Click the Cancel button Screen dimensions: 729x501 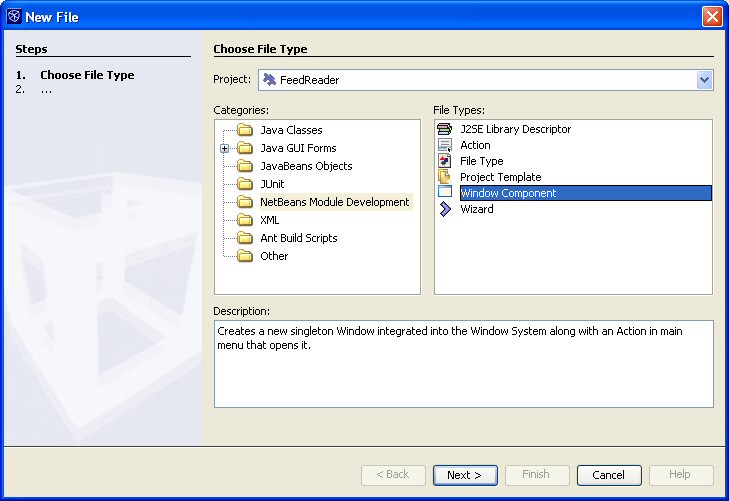pyautogui.click(x=609, y=475)
